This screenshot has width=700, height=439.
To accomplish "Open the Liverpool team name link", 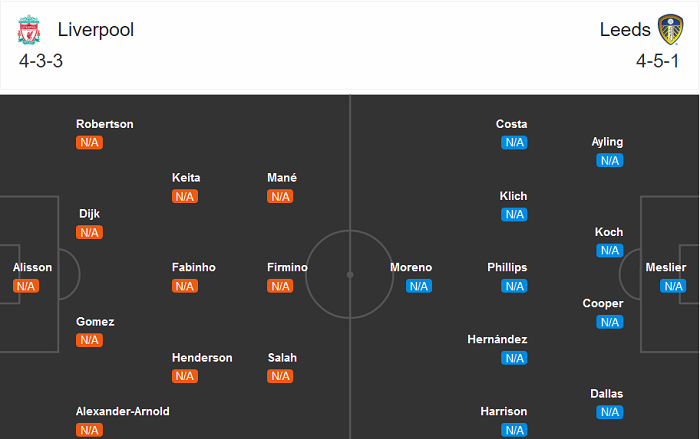I will click(96, 29).
